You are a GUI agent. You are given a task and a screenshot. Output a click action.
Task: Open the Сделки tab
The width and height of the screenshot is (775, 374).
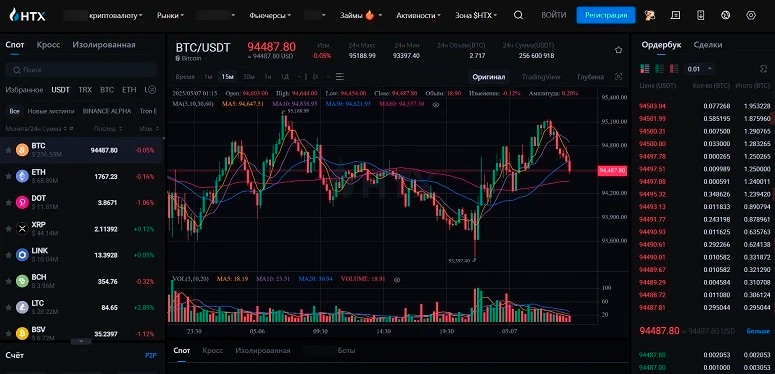click(x=708, y=45)
